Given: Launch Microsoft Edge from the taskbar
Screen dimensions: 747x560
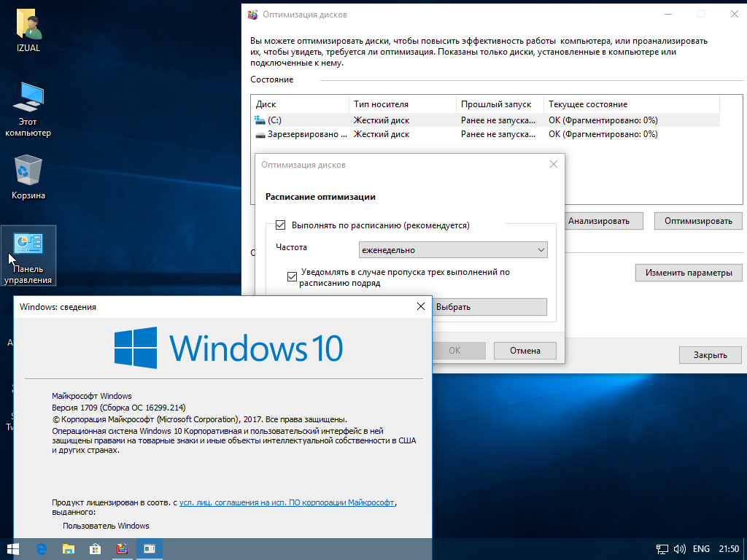Looking at the screenshot, I should [42, 549].
